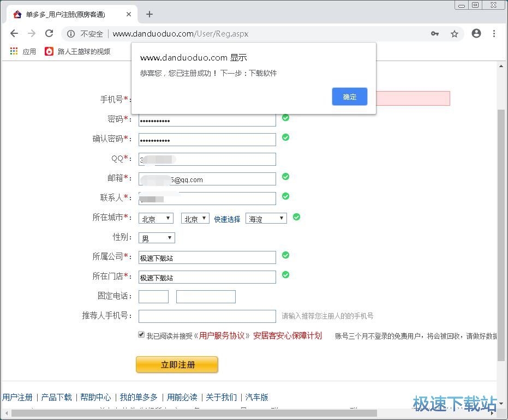Click the green check beside 所属公司
Viewport: 508px width, 420px height.
coord(285,255)
